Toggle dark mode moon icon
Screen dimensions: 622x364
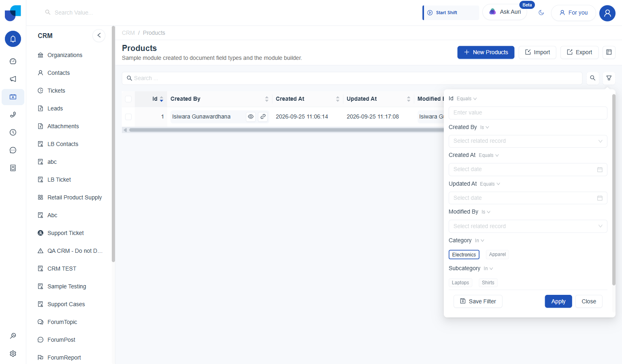tap(541, 13)
